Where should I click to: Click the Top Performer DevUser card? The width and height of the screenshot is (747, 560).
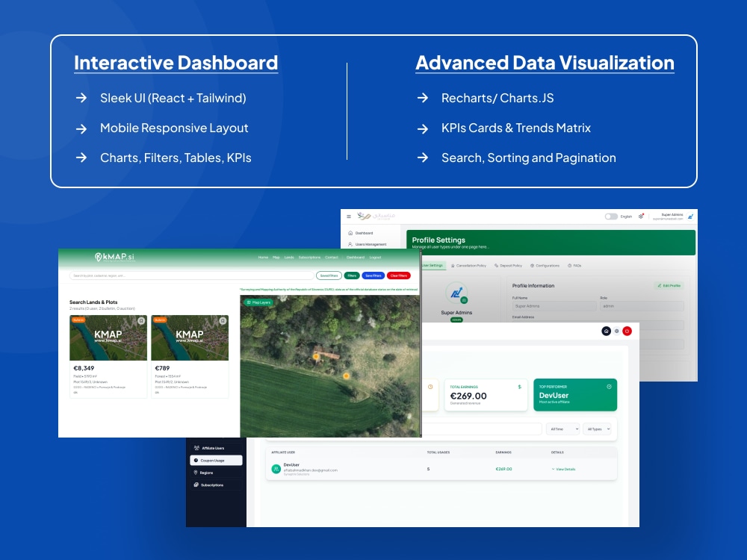[575, 395]
